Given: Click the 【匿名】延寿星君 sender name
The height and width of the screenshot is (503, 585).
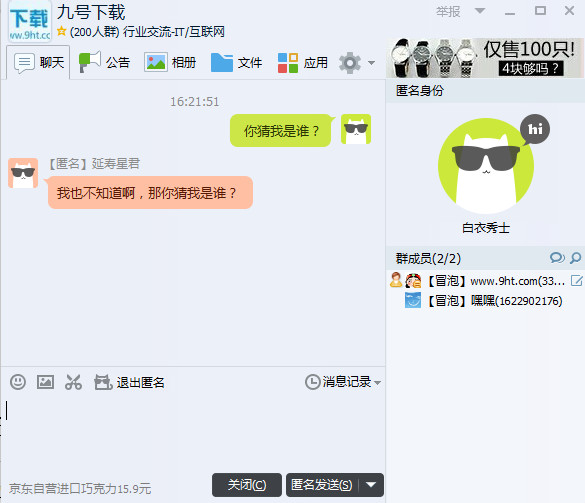Looking at the screenshot, I should pos(94,163).
